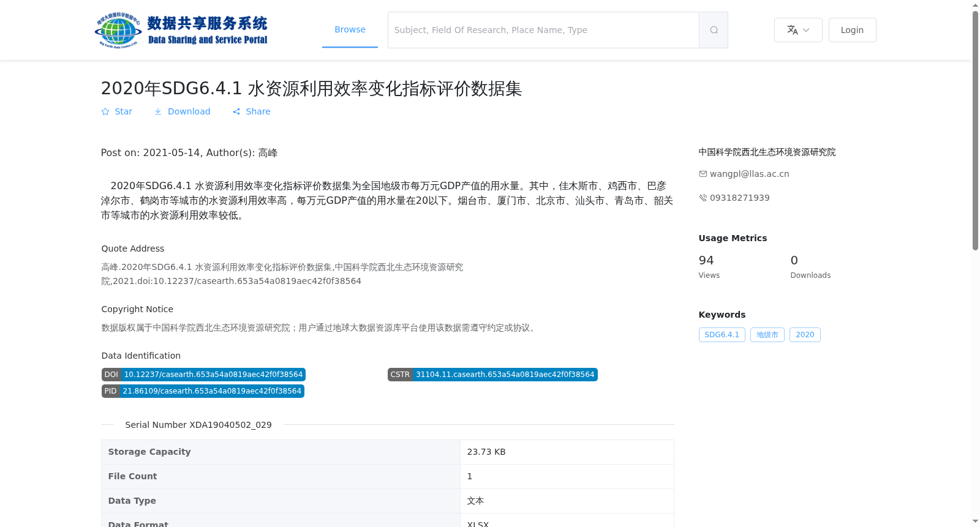Click the Copyright Notice heading
The image size is (980, 527).
[137, 309]
